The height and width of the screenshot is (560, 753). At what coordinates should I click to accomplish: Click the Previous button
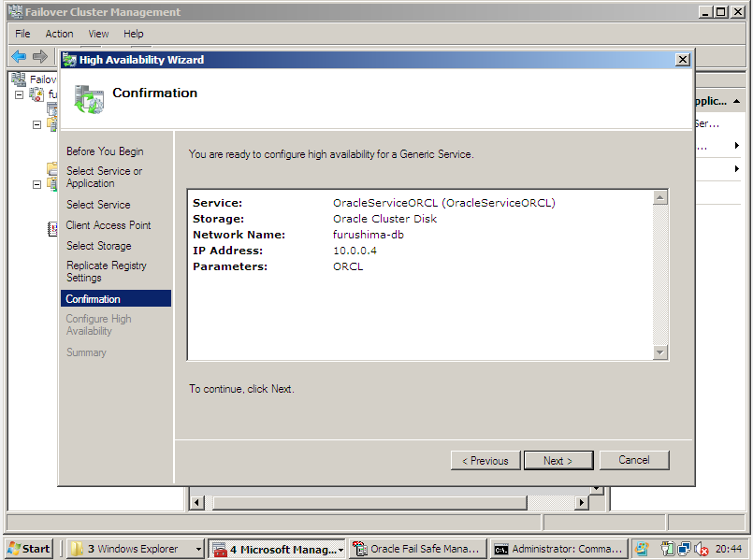click(485, 460)
